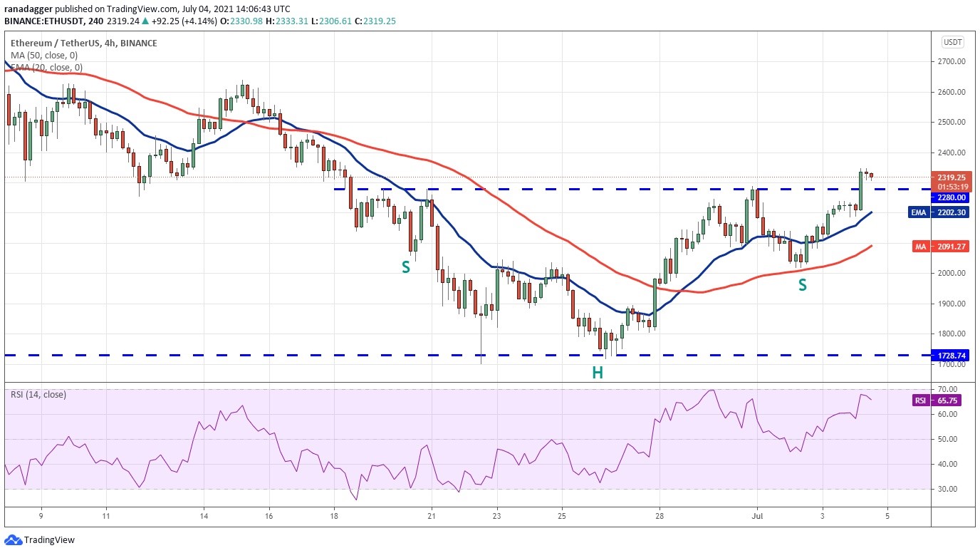Click the '14' date axis label
The height and width of the screenshot is (553, 980).
(204, 515)
